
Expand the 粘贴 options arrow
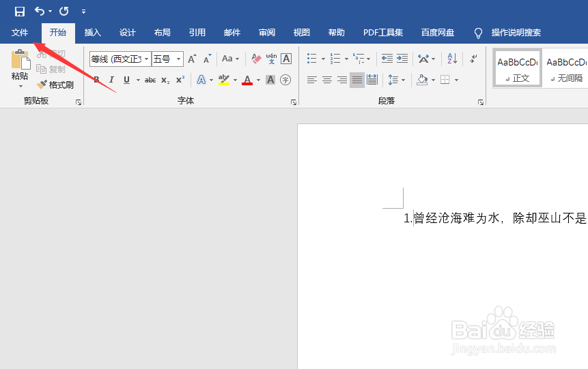pyautogui.click(x=20, y=86)
